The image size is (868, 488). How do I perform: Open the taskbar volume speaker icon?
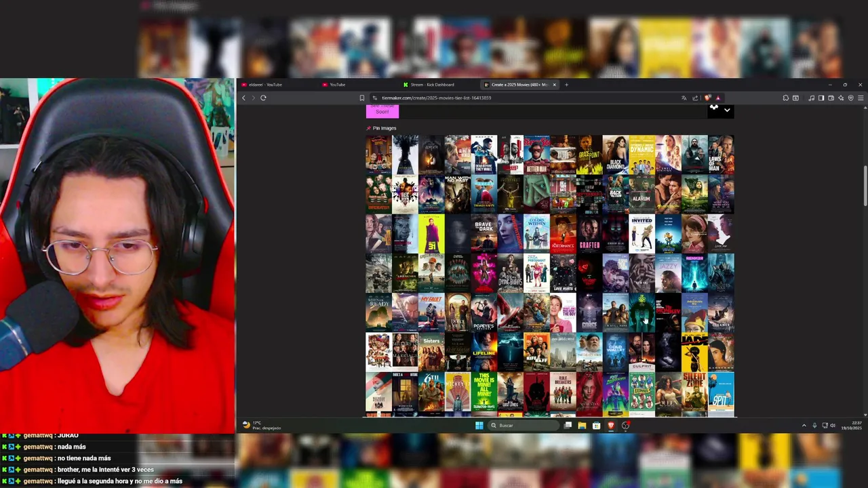coord(833,426)
